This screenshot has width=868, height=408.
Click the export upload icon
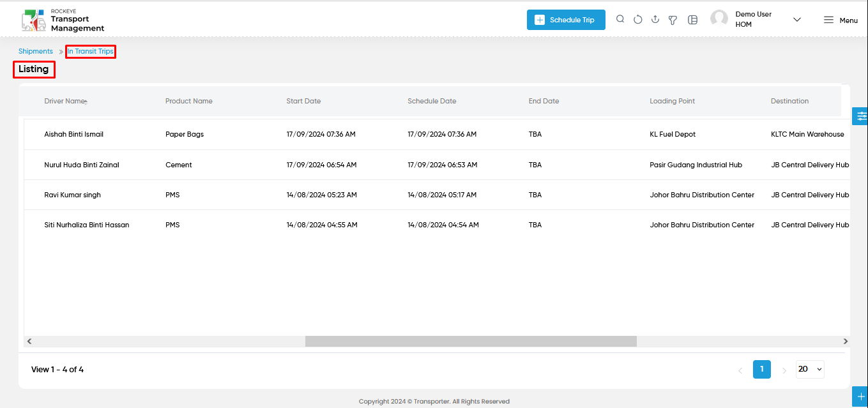(655, 20)
